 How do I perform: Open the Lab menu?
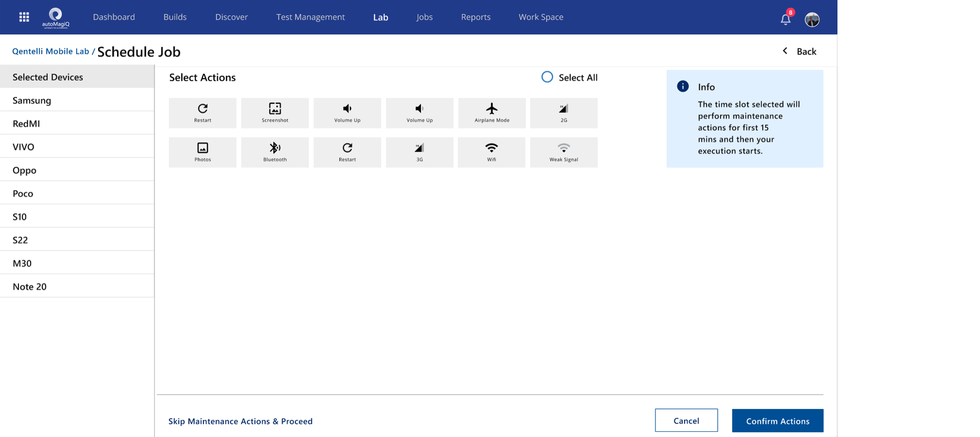click(381, 17)
